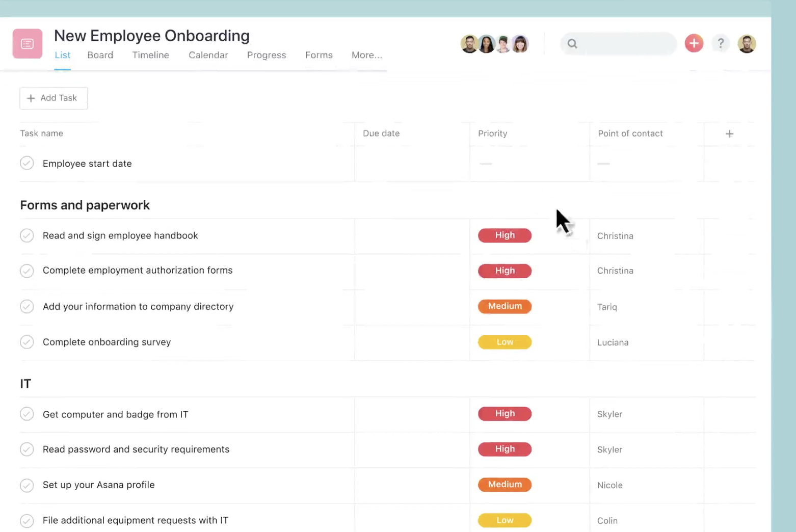Viewport: 796px width, 532px height.
Task: Open task 'Set up your Asana profile'
Action: [x=98, y=485]
